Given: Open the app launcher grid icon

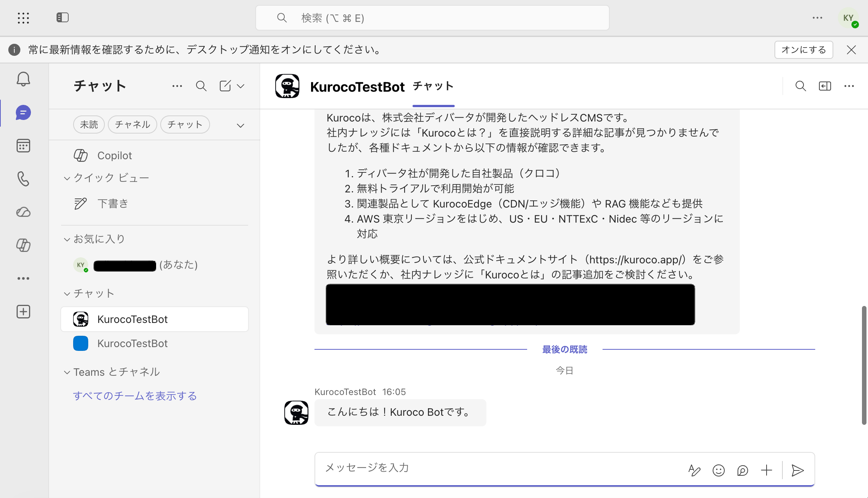Looking at the screenshot, I should (23, 18).
